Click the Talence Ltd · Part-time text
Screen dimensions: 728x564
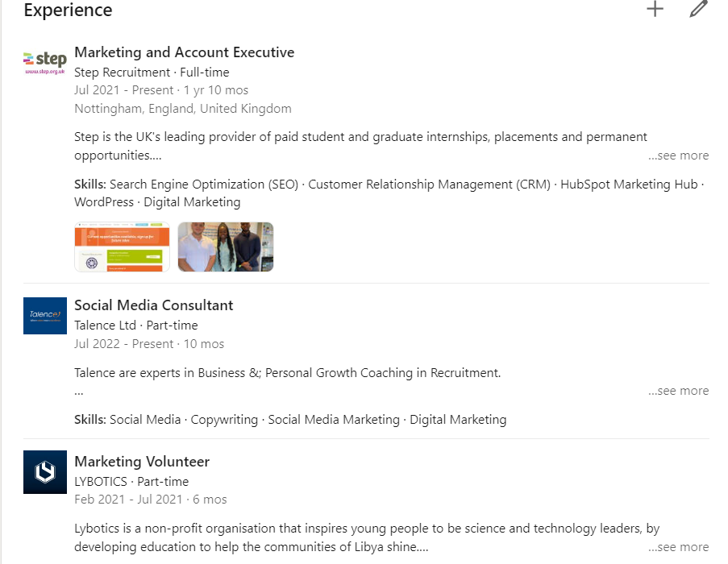135,326
